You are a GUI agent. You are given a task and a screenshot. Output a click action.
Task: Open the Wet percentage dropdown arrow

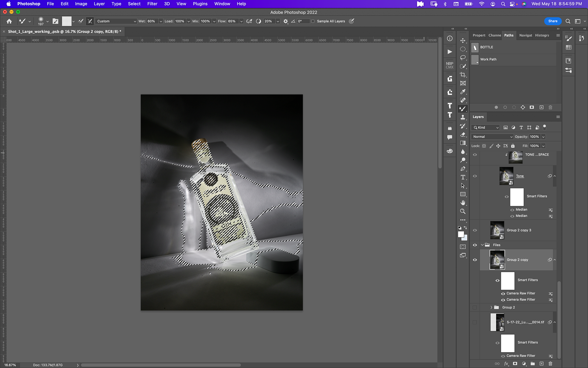point(161,21)
